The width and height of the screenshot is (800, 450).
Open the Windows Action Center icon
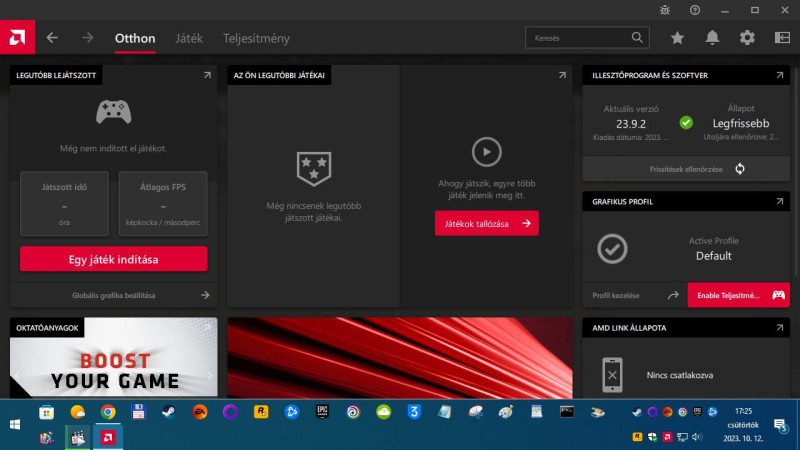[781, 424]
